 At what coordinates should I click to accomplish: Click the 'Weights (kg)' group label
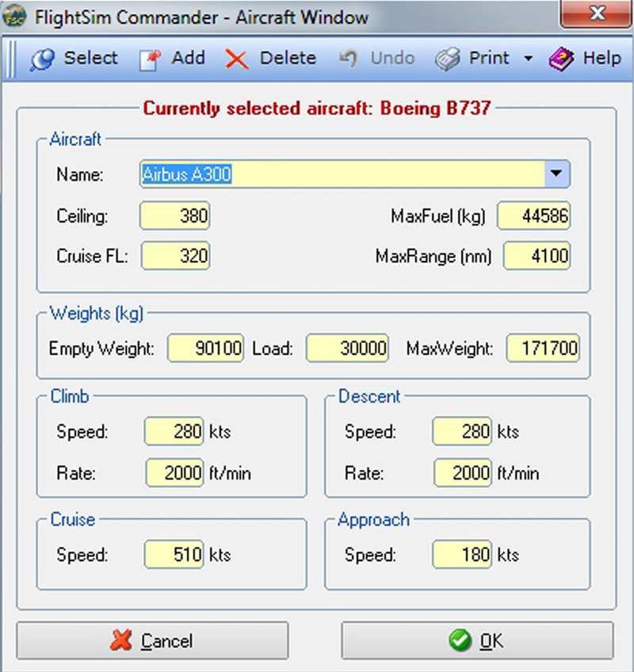pos(97,313)
